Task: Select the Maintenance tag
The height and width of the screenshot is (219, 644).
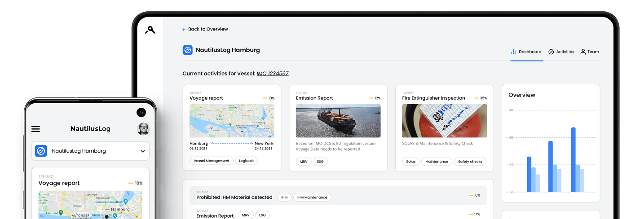Action: (437, 162)
